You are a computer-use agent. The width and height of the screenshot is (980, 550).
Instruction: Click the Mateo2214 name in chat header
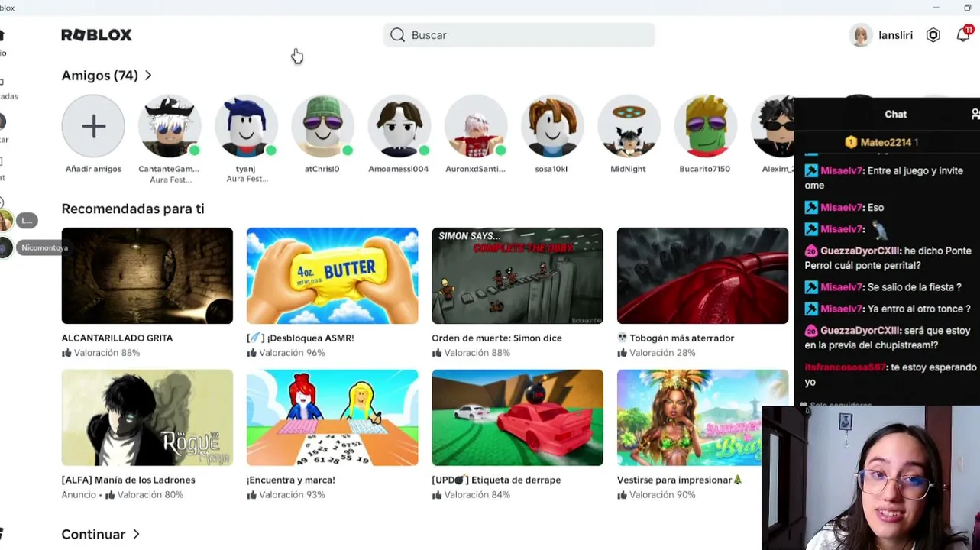[x=886, y=142]
